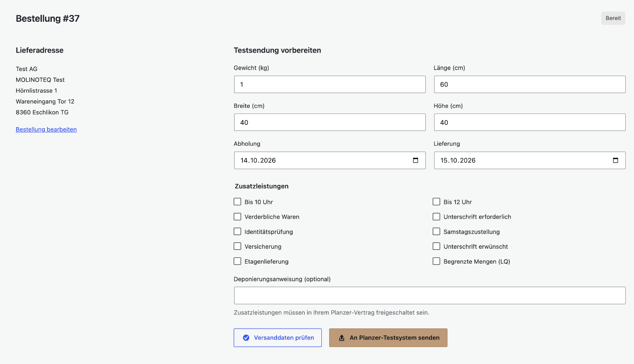Image resolution: width=634 pixels, height=364 pixels.
Task: Click the Test AG company name
Action: 27,69
